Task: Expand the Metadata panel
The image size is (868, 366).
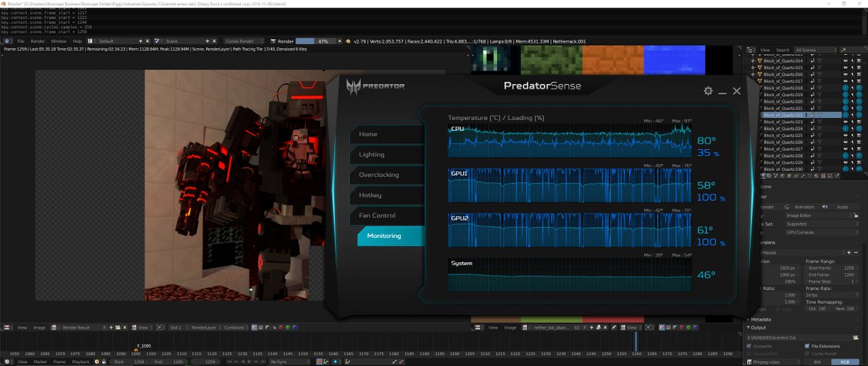Action: [x=748, y=319]
